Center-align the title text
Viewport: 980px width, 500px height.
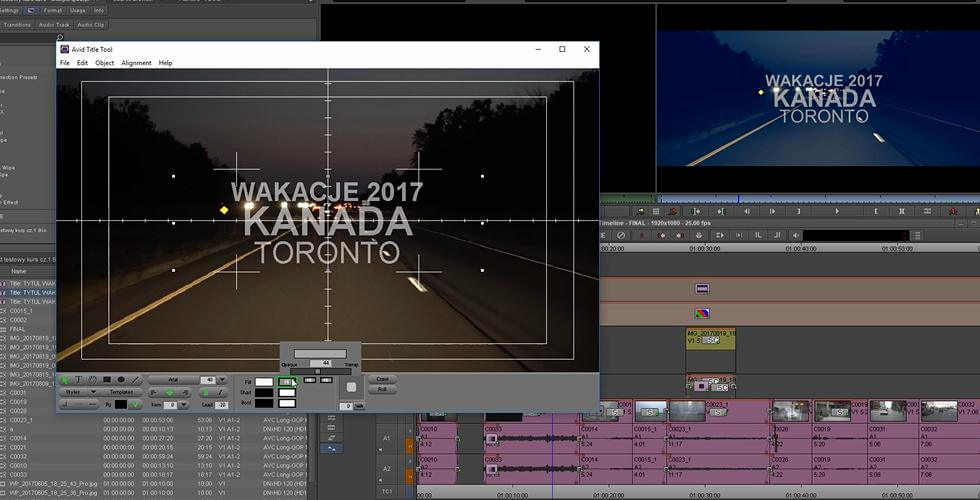click(169, 392)
